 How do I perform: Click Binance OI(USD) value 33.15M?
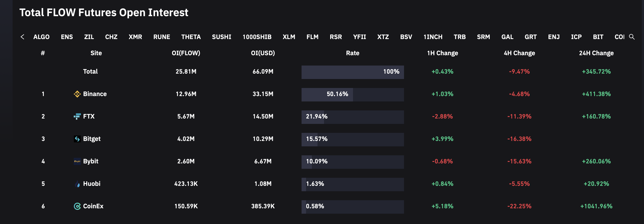263,94
